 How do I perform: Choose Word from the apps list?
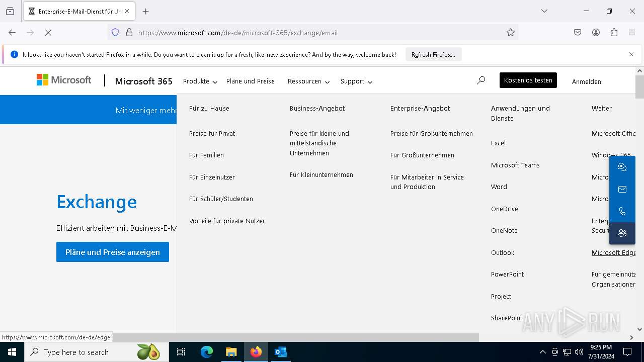point(499,187)
